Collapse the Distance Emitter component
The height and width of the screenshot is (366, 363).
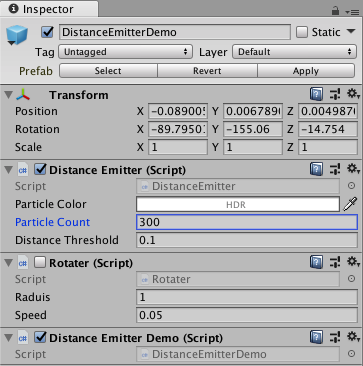(x=8, y=170)
